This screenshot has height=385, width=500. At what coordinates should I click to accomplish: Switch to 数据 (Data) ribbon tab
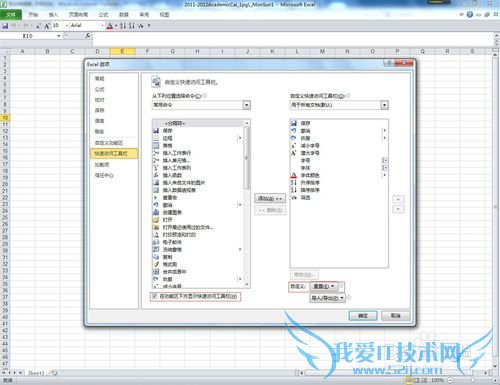(124, 15)
